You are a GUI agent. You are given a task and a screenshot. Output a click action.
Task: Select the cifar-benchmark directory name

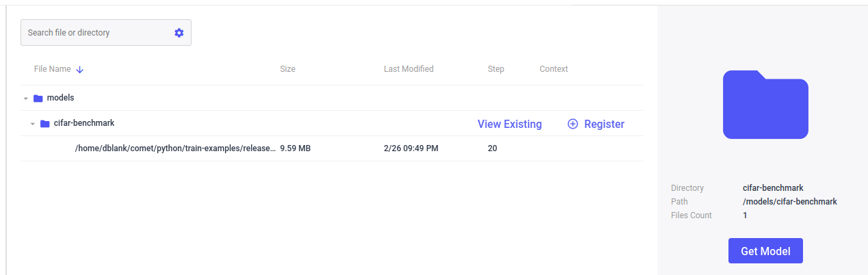click(84, 123)
